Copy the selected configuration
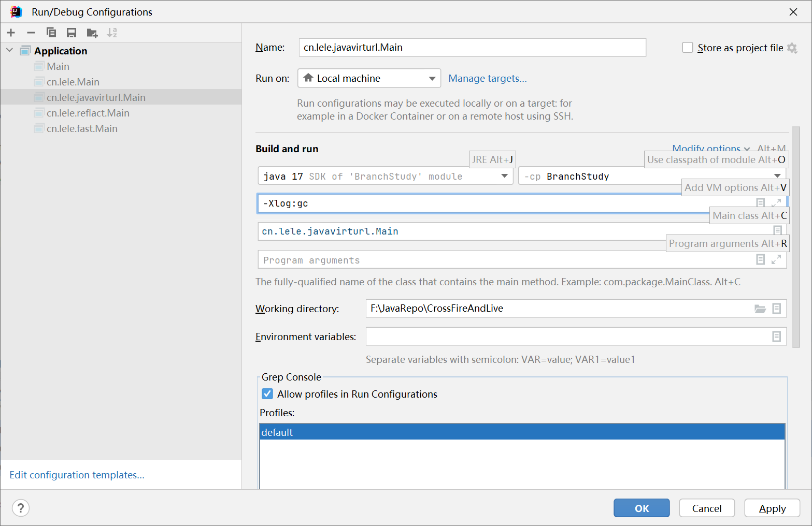Screen dimensions: 812x526 [51, 33]
